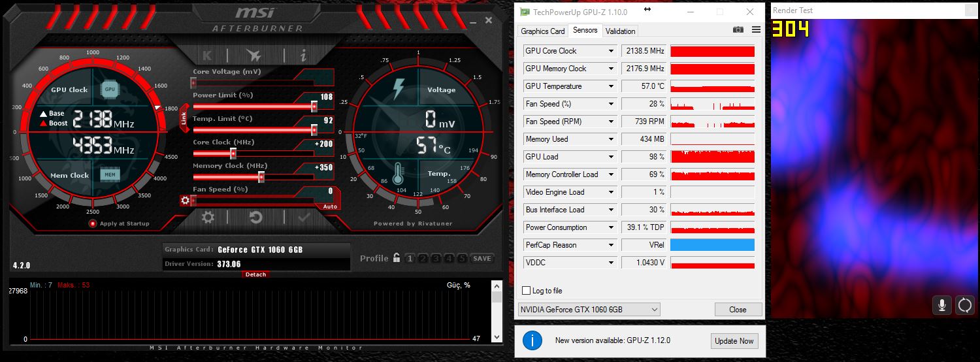
Task: Click the Temp. Limit slider handle
Action: pos(314,130)
